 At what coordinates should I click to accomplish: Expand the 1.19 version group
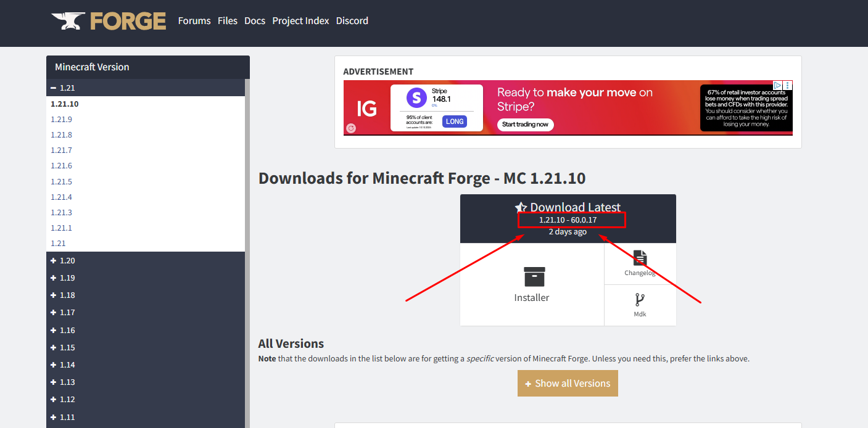(x=54, y=278)
